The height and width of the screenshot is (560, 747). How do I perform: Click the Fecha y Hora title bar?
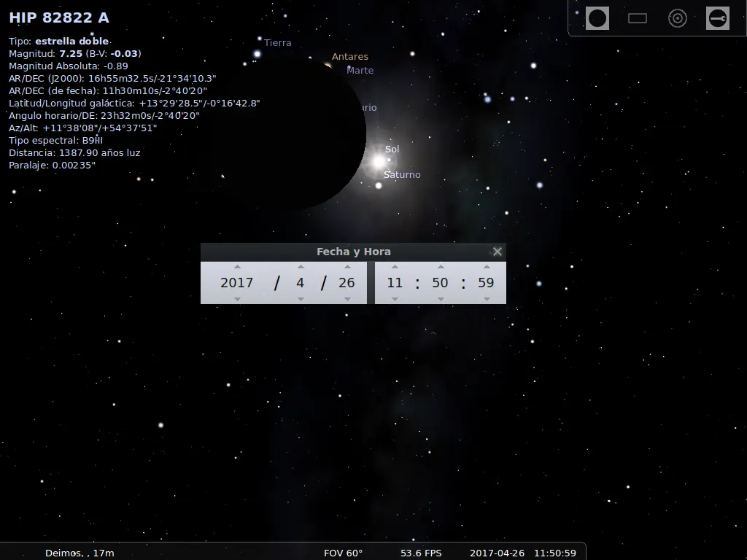[x=354, y=252]
